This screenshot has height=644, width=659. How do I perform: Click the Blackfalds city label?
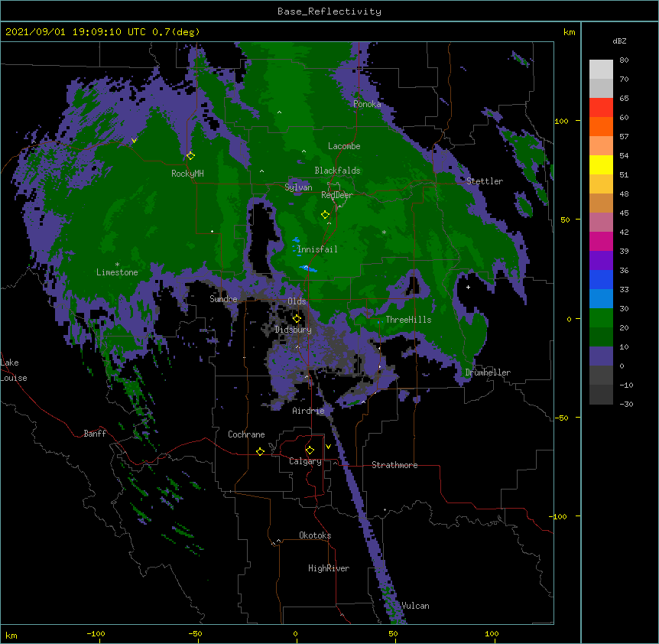[x=337, y=171]
